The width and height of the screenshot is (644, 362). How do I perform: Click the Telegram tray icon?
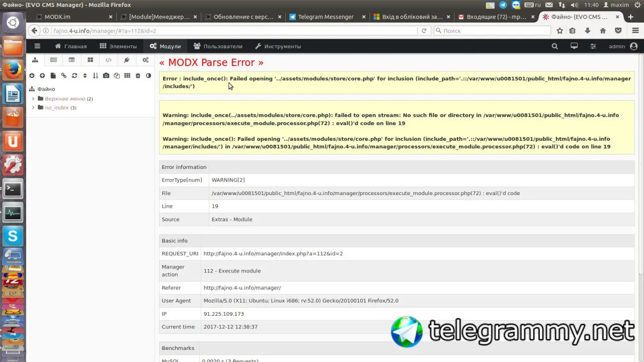click(503, 5)
